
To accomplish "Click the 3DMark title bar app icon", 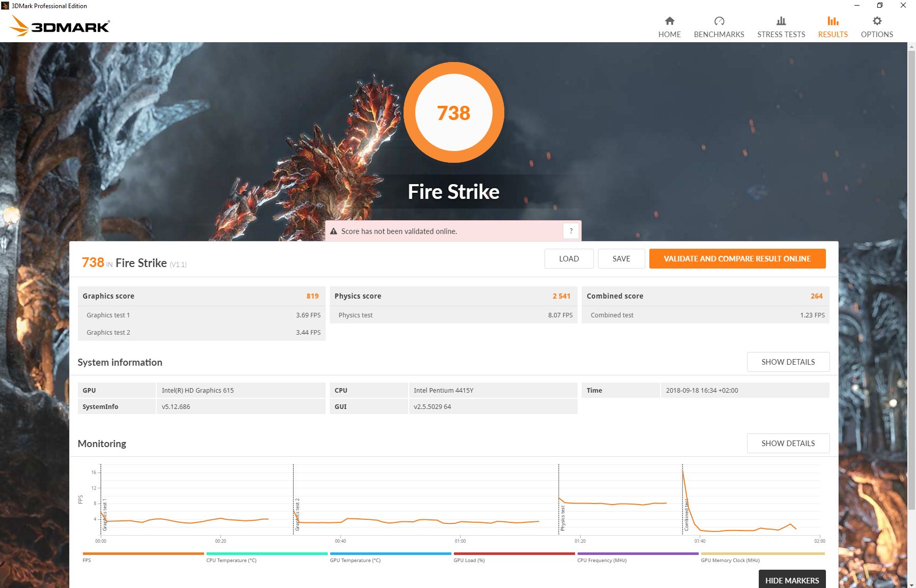I will click(5, 6).
